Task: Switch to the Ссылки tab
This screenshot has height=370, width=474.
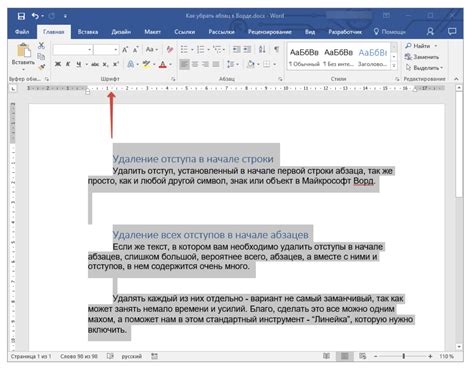Action: pyautogui.click(x=184, y=32)
